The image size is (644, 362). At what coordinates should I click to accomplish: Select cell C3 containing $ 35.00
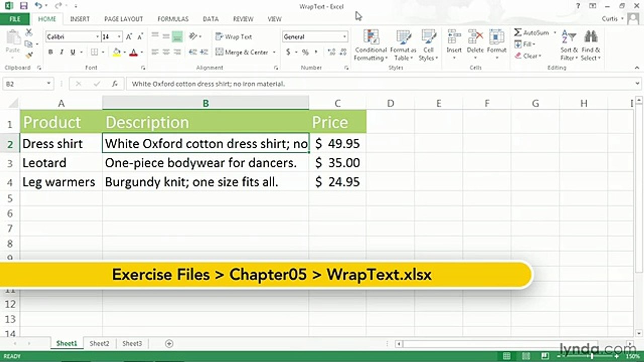(338, 163)
